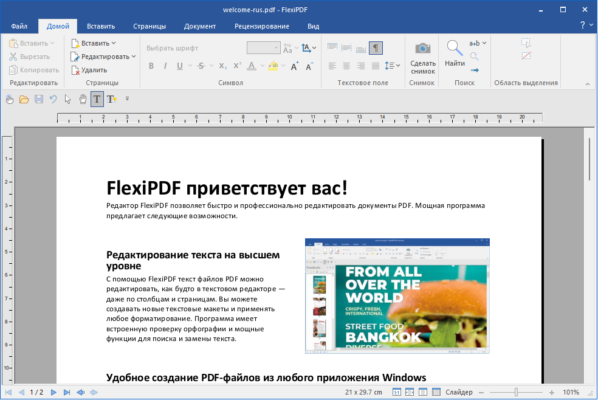Switch to the Документ ribbon tab
598x400 pixels.
click(x=199, y=26)
